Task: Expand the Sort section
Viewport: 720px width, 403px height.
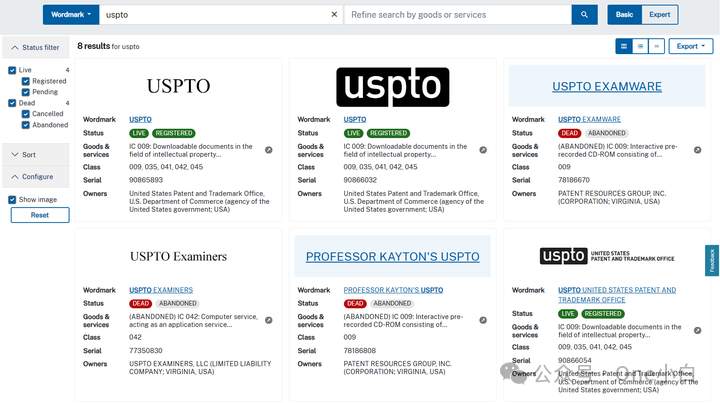Action: pos(36,155)
